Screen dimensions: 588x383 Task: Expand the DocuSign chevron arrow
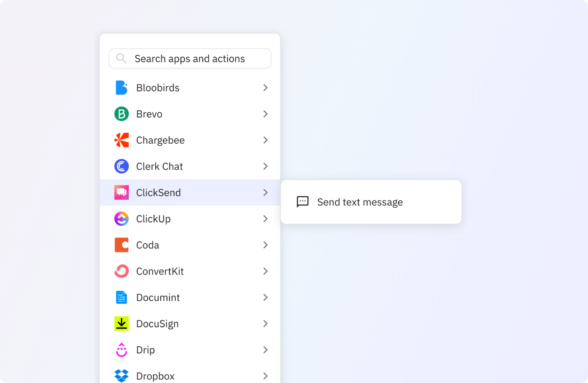click(x=265, y=323)
